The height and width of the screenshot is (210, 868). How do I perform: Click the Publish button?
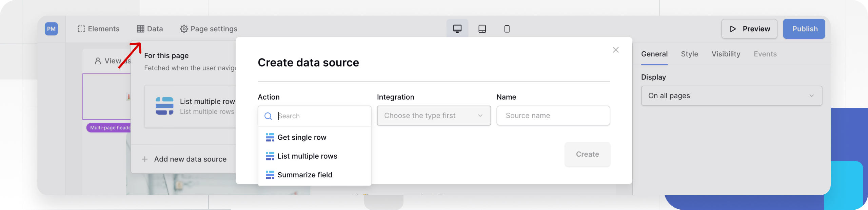804,29
